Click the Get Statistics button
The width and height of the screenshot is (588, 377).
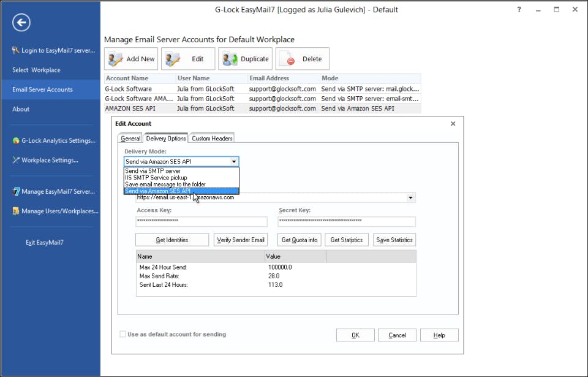point(347,240)
